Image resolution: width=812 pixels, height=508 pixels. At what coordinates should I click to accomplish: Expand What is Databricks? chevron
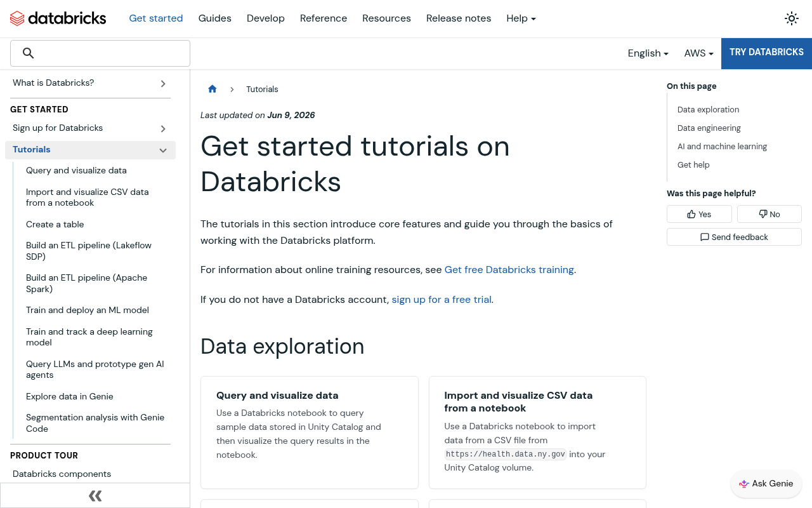point(163,83)
